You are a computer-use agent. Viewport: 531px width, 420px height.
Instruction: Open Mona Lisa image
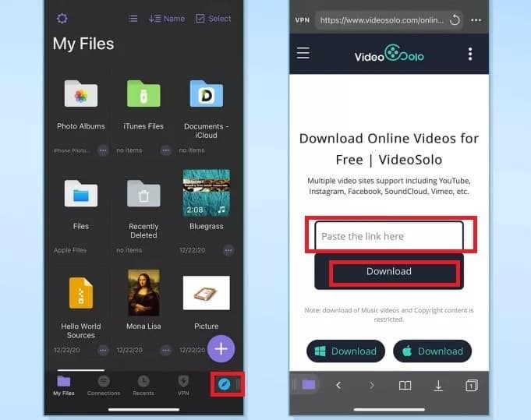(x=143, y=292)
